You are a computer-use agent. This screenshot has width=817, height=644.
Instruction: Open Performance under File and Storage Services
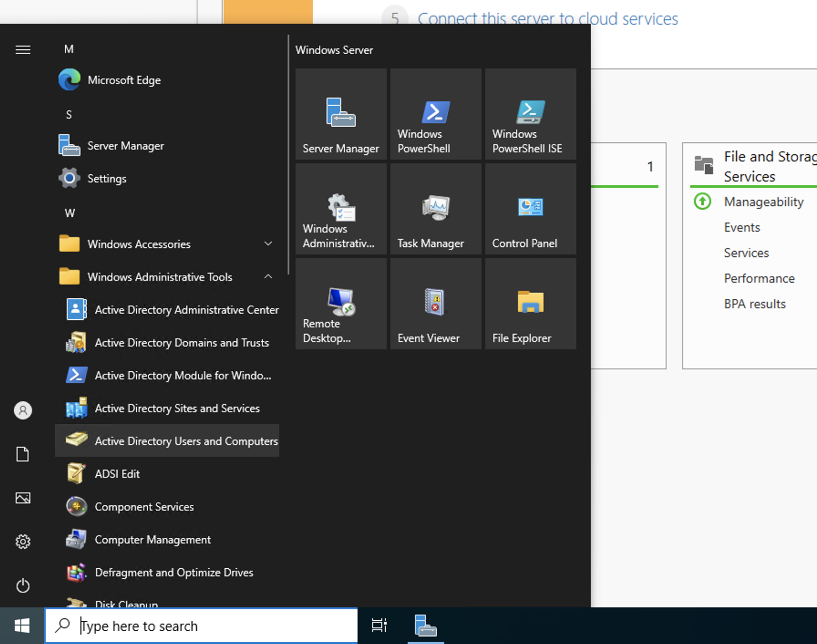tap(759, 278)
